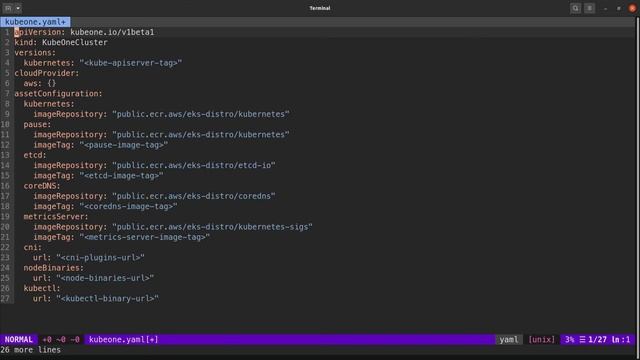Click line number 27 in gutter

tap(5, 298)
